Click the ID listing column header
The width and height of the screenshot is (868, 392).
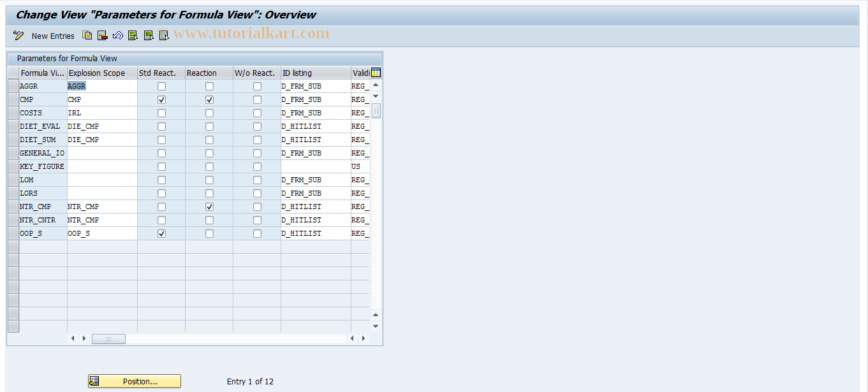click(x=316, y=73)
